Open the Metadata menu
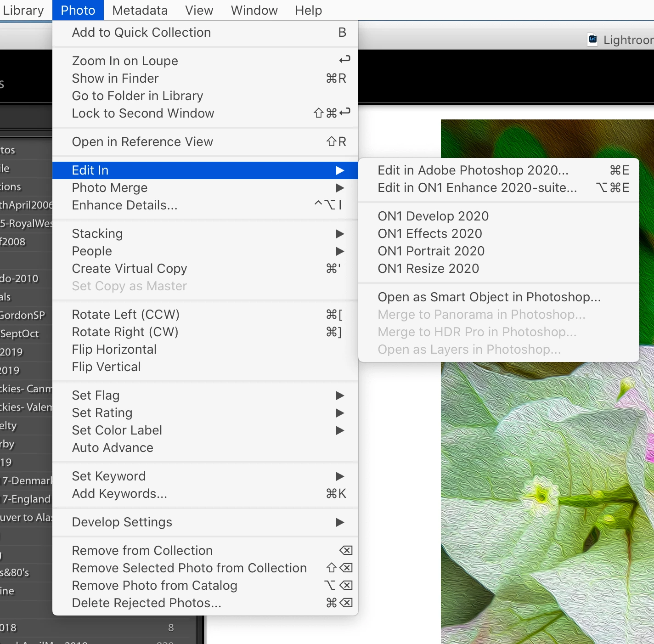This screenshot has width=654, height=644. point(140,10)
